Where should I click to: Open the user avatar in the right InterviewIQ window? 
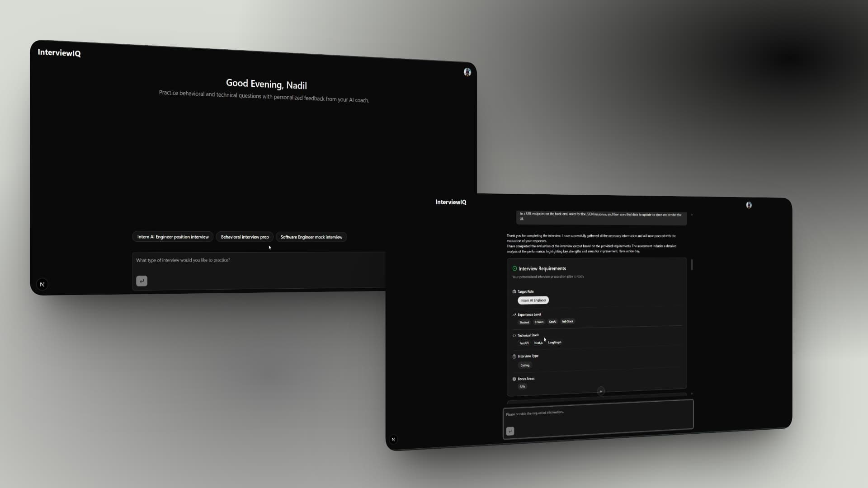[x=749, y=205]
